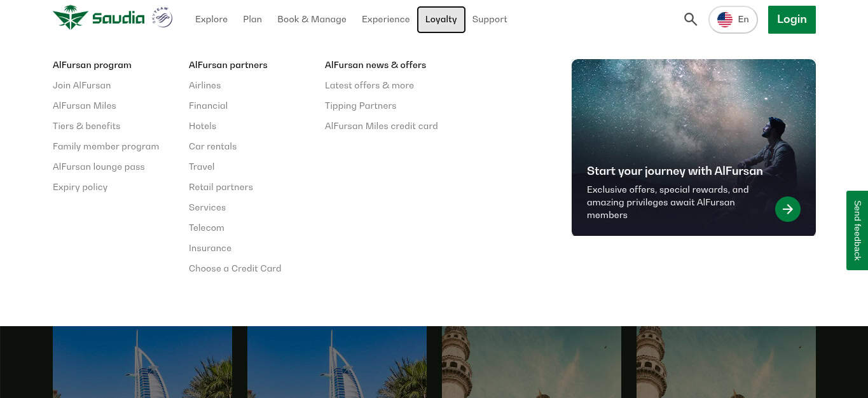The height and width of the screenshot is (398, 868).
Task: Click the Saudia logo
Action: click(x=99, y=18)
